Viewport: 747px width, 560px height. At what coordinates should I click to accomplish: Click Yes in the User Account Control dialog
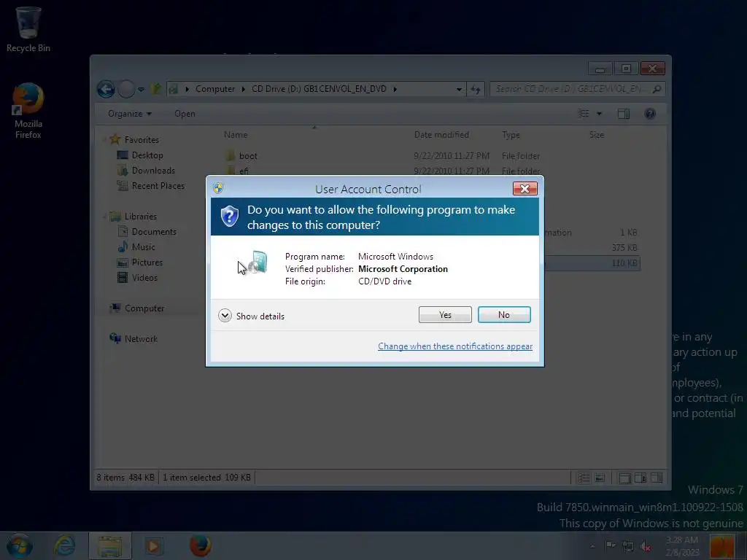pyautogui.click(x=445, y=315)
